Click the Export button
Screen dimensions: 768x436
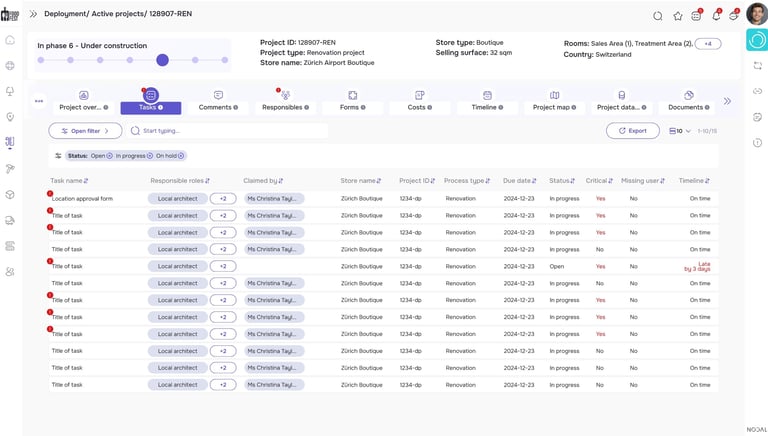click(633, 131)
